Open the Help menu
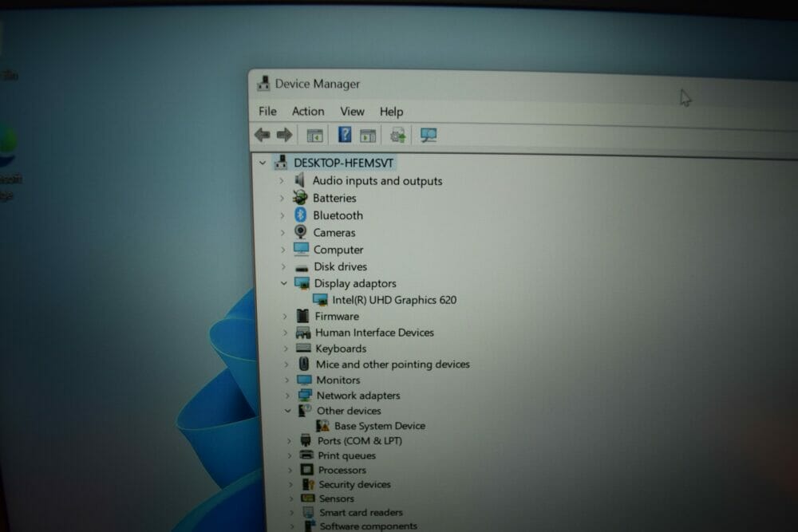798x532 pixels. (391, 112)
